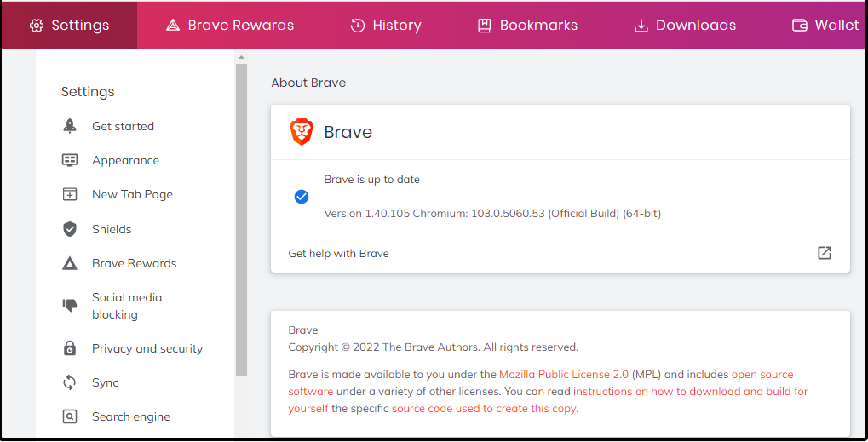The width and height of the screenshot is (868, 442).
Task: Open the Bookmarks tab
Action: [x=527, y=25]
